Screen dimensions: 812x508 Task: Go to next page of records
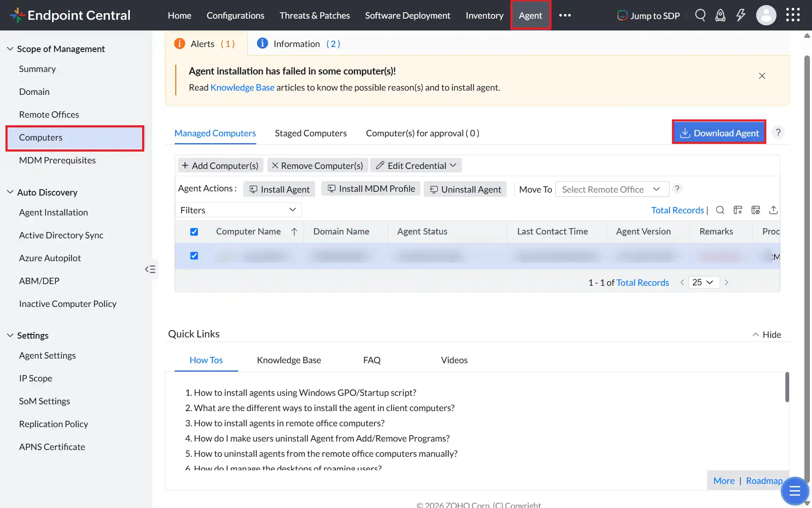tap(727, 282)
